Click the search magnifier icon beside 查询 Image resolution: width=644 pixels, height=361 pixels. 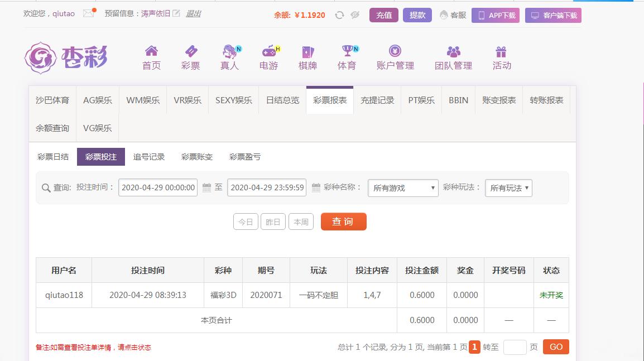tap(46, 188)
